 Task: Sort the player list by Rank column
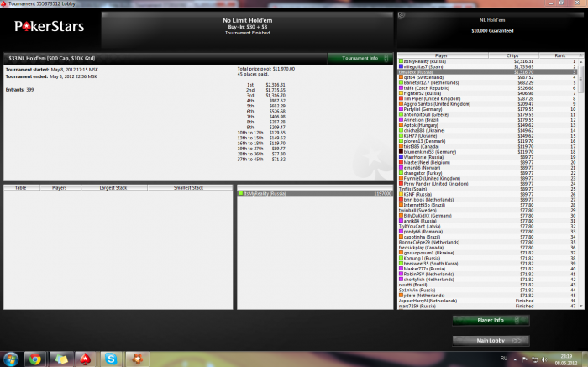tap(559, 55)
